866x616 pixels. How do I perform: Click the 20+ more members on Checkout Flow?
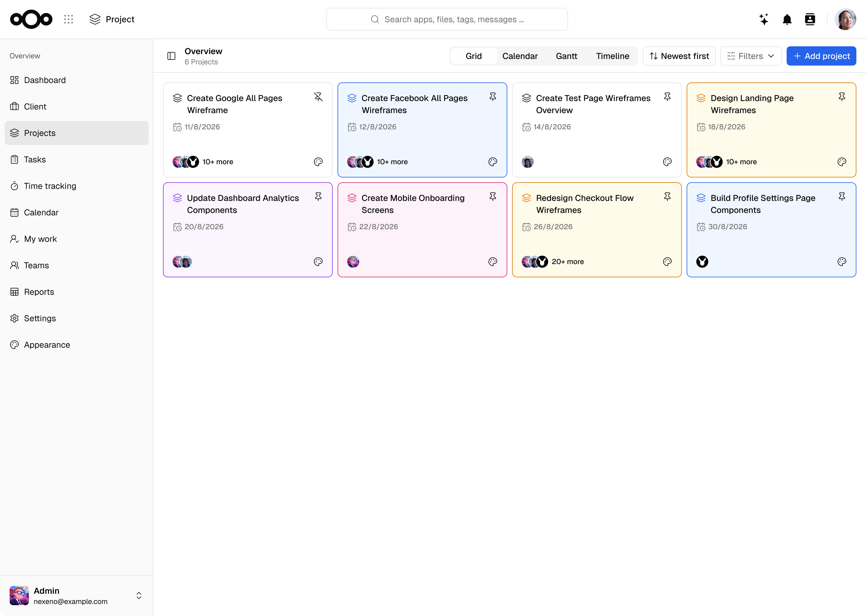click(568, 262)
